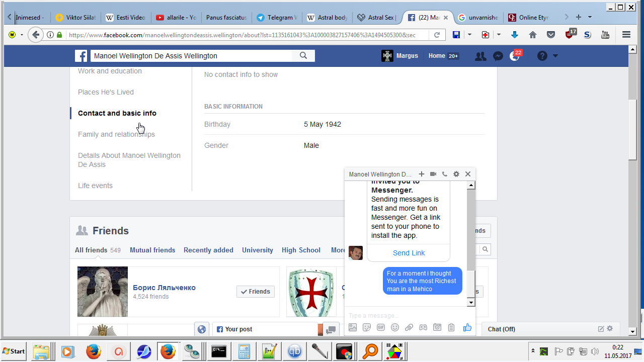Take a photo with chat camera icon
This screenshot has height=362, width=644.
point(437,327)
